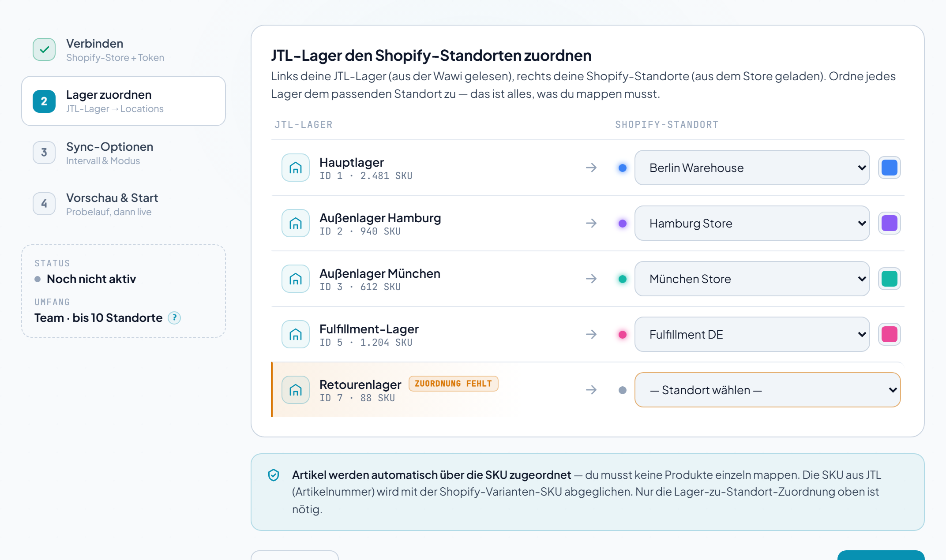Click the arrow icon in Außenlager München row
Viewport: 946px width, 560px height.
591,279
